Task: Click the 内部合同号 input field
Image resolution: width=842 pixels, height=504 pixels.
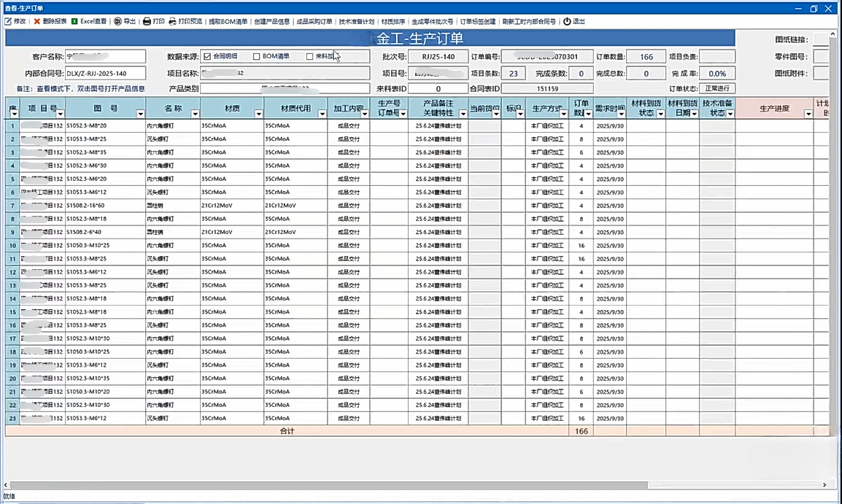Action: (x=106, y=73)
